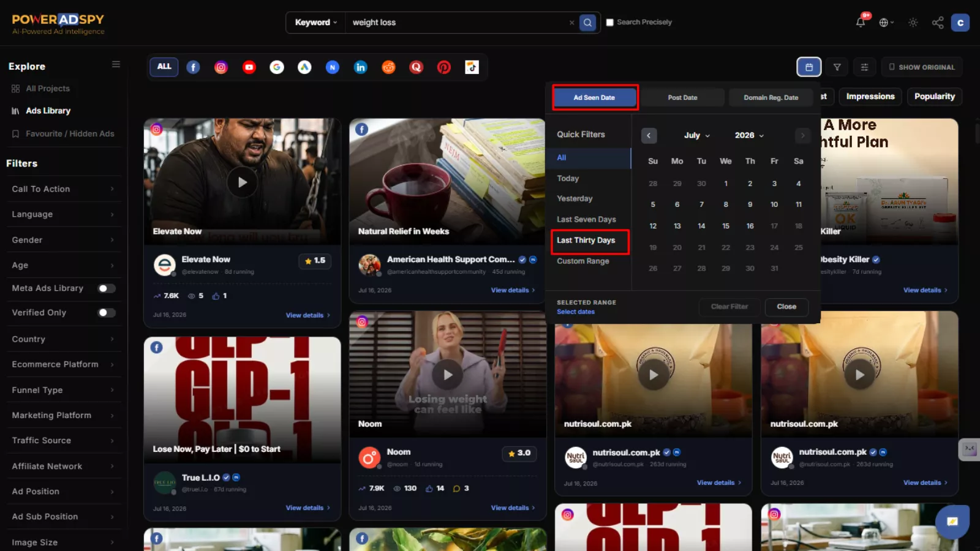This screenshot has height=551, width=980.
Task: Play the Elevate Now video thumbnail
Action: 243,182
